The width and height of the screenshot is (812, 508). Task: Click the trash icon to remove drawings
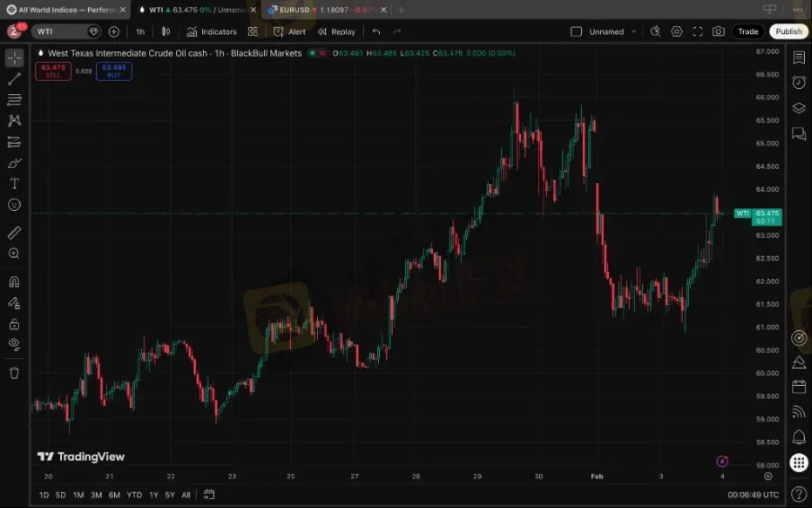point(14,372)
